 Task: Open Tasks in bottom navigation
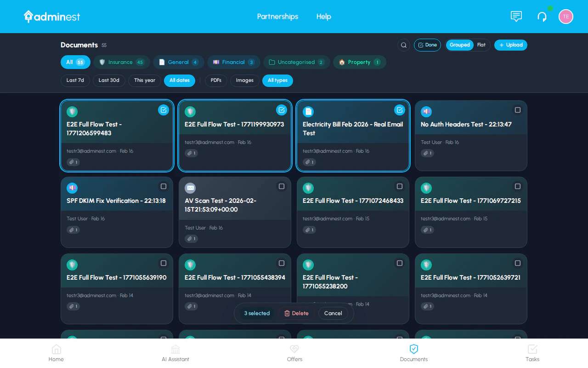tap(532, 353)
